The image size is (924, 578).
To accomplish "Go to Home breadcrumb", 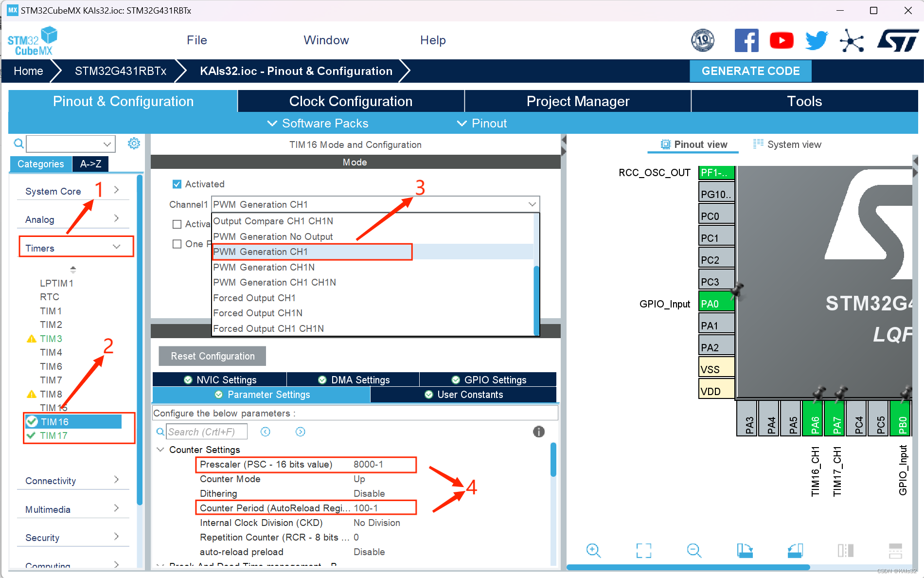I will [28, 71].
